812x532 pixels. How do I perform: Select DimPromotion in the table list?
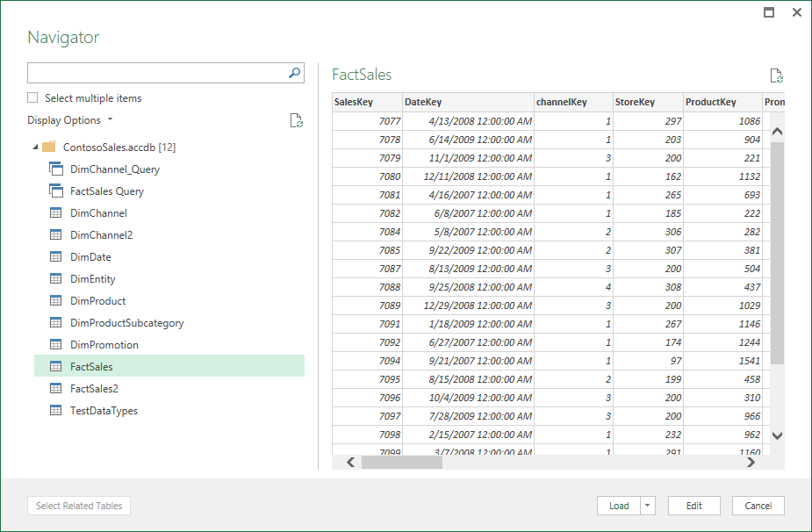coord(104,345)
